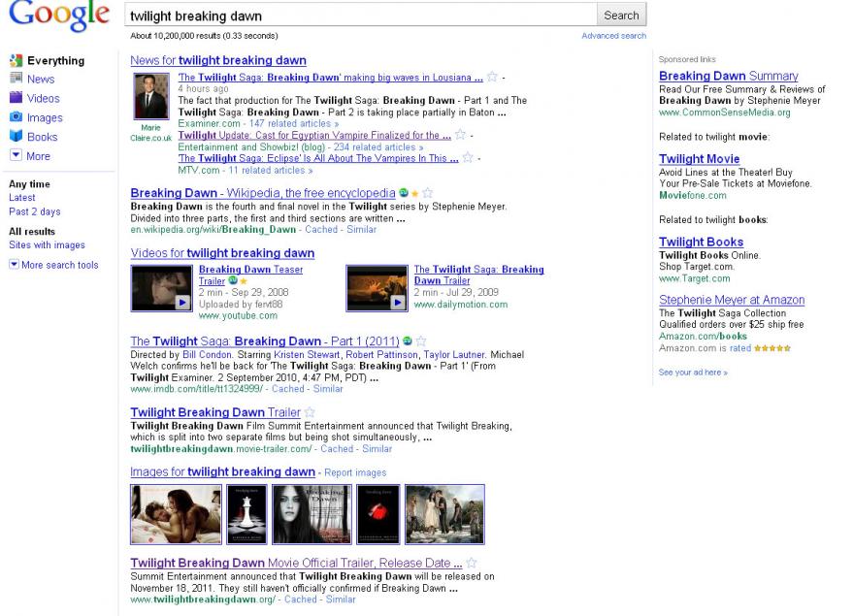This screenshot has width=853, height=616.
Task: Open Twilight Movie sponsored ad
Action: [x=699, y=159]
